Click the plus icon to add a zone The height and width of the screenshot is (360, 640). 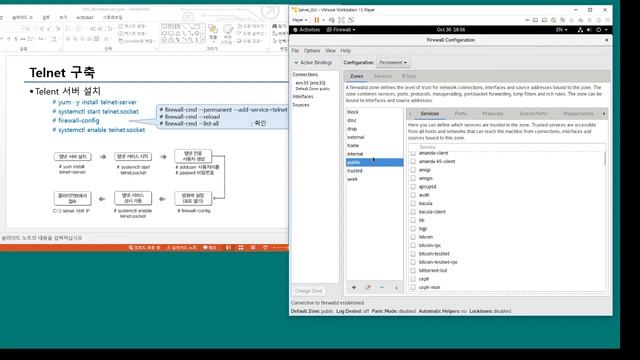(354, 287)
